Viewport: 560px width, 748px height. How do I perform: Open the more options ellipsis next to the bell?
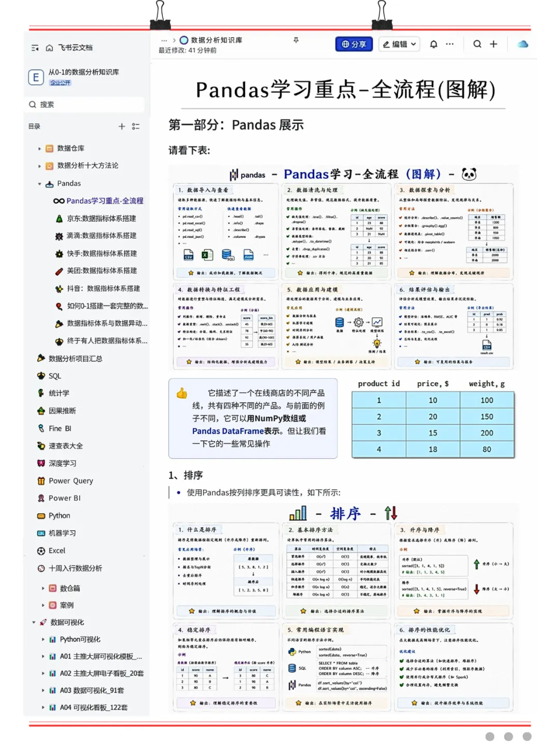coord(450,44)
